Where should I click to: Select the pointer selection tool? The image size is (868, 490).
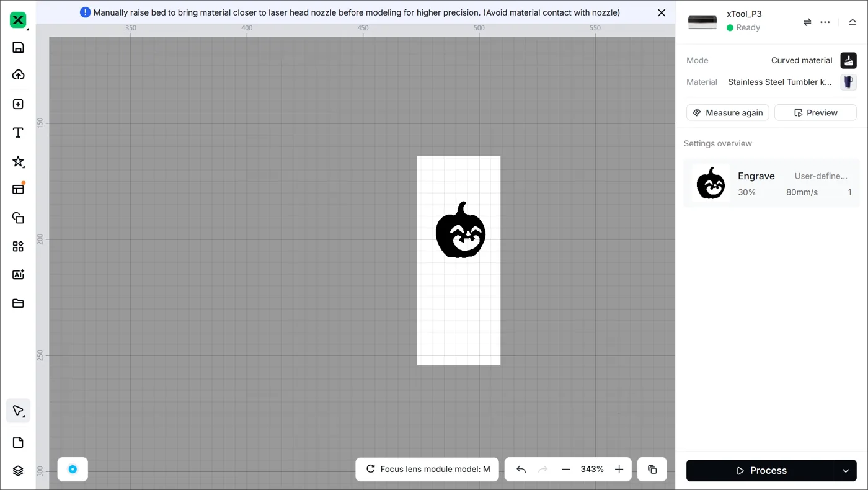[x=18, y=411]
